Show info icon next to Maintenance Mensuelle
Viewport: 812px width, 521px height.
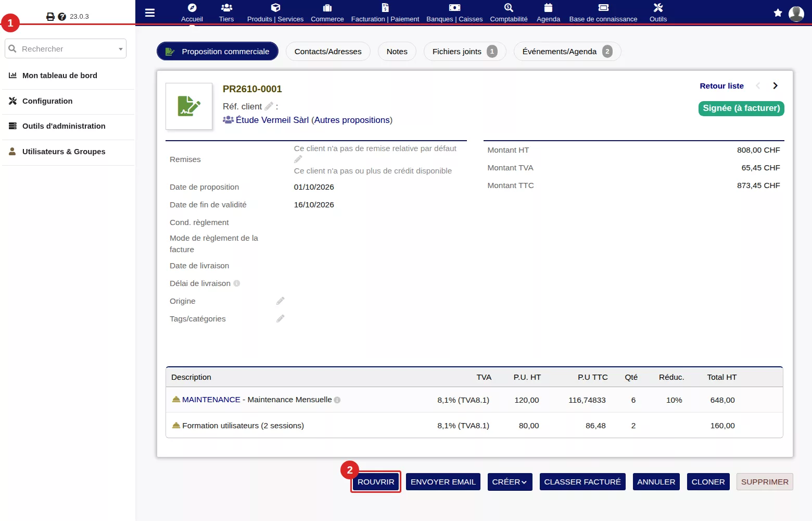pyautogui.click(x=337, y=400)
